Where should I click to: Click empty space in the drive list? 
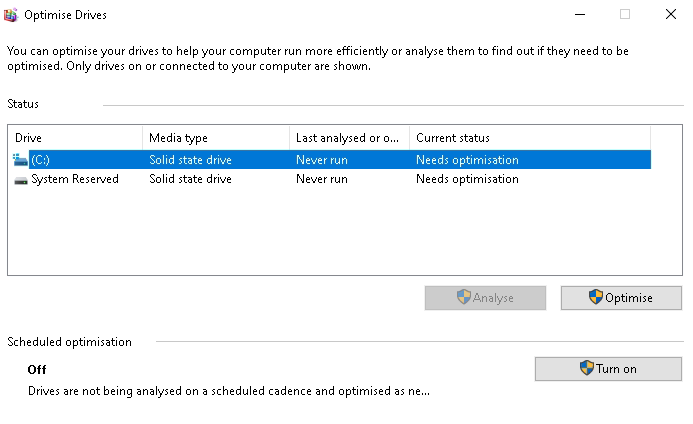[330, 235]
